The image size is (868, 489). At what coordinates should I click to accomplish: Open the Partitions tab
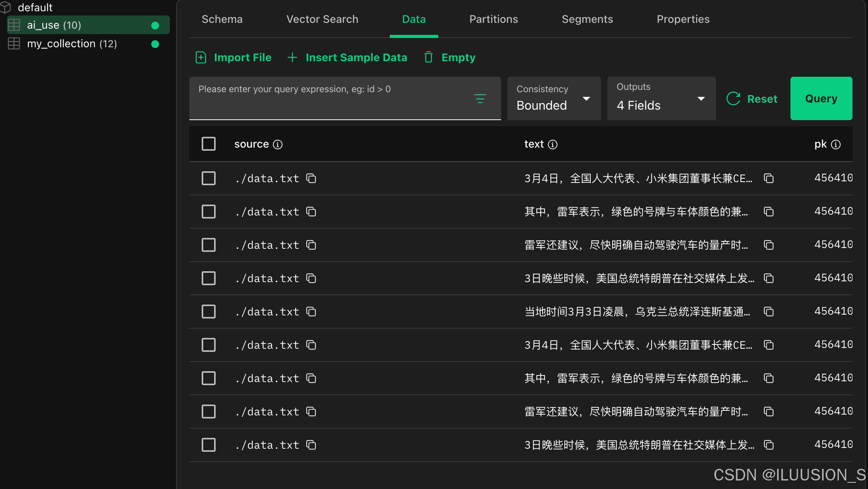[493, 19]
